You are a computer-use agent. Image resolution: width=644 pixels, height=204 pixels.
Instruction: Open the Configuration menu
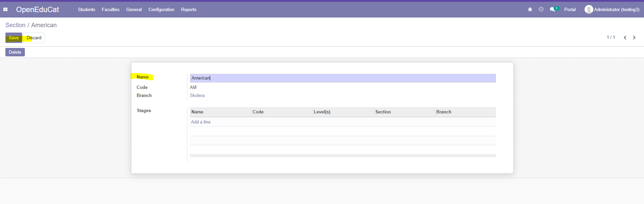click(161, 9)
